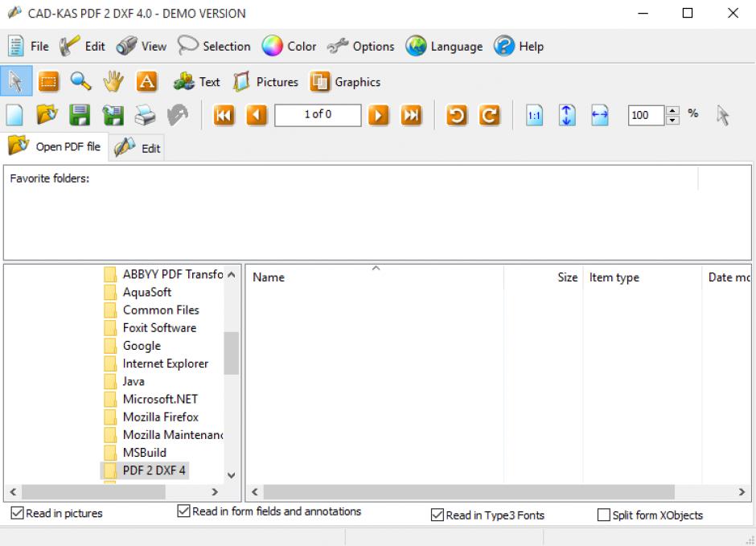Select the Mozilla Firefox folder
Image resolution: width=756 pixels, height=546 pixels.
(x=151, y=417)
